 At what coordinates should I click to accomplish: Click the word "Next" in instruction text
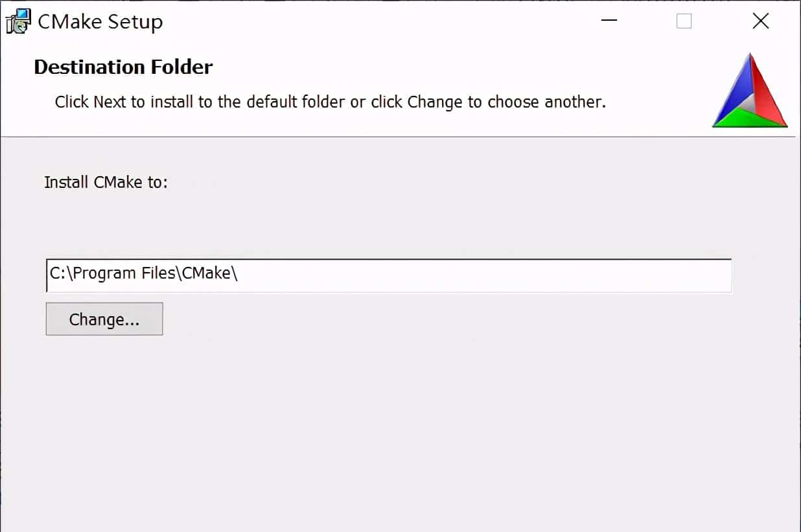tap(110, 102)
